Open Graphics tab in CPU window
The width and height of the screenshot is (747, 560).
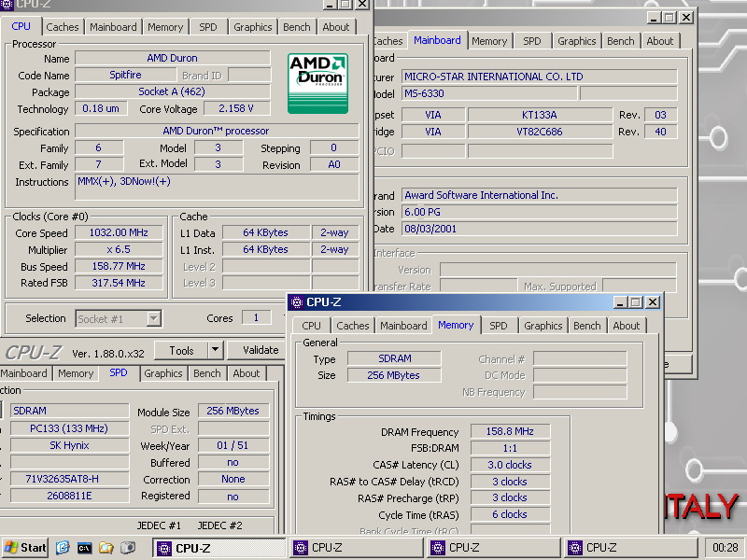[252, 27]
